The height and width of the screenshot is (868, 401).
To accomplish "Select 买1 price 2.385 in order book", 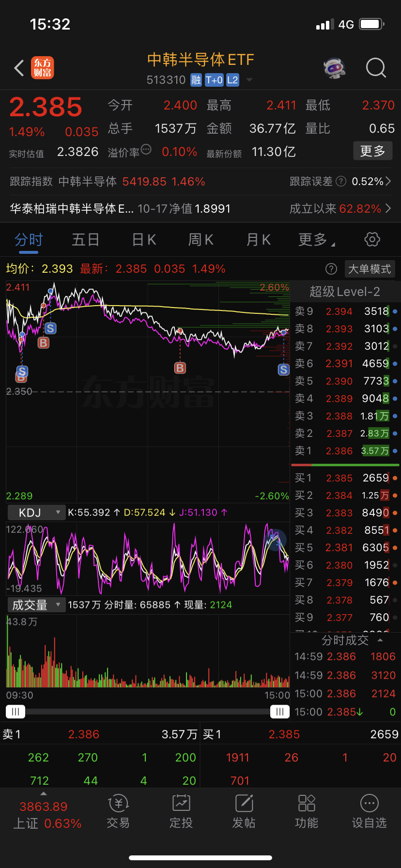I will (x=345, y=478).
